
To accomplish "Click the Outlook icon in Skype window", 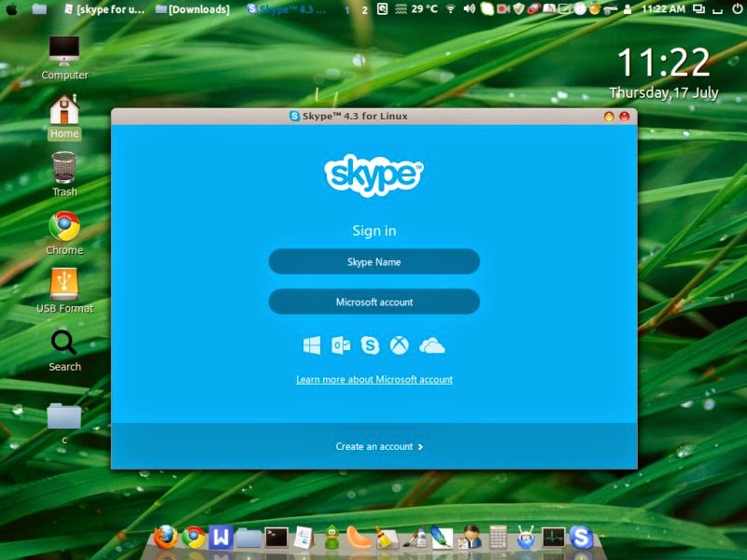I will tap(341, 345).
